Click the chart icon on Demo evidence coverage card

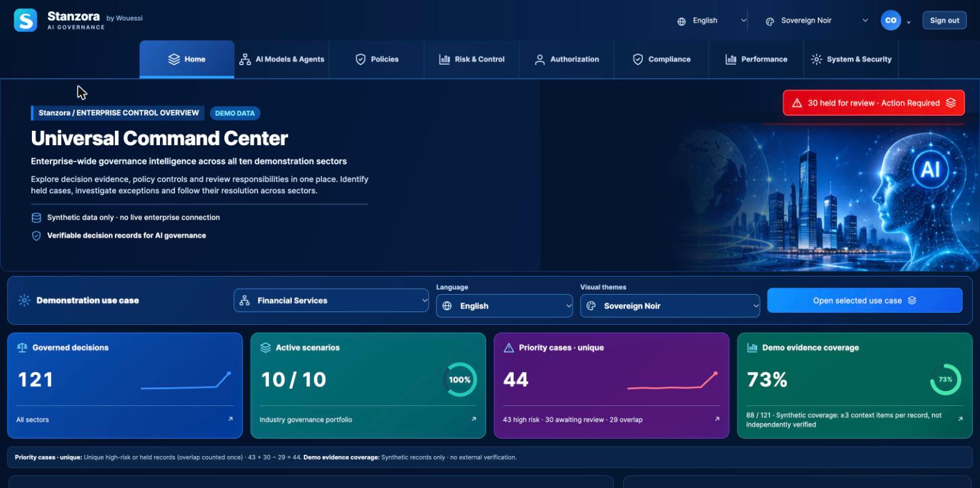click(x=752, y=348)
